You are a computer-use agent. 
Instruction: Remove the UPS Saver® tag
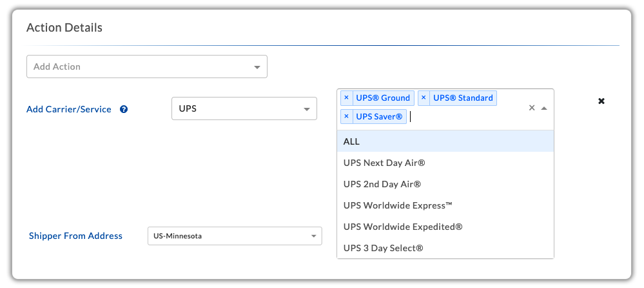tap(346, 116)
